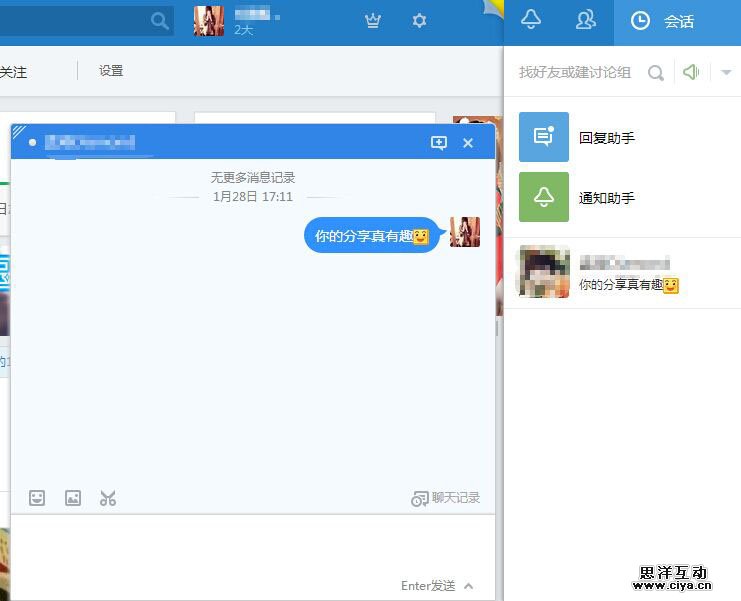The height and width of the screenshot is (601, 741).
Task: Open the 设置 menu item
Action: pyautogui.click(x=111, y=71)
